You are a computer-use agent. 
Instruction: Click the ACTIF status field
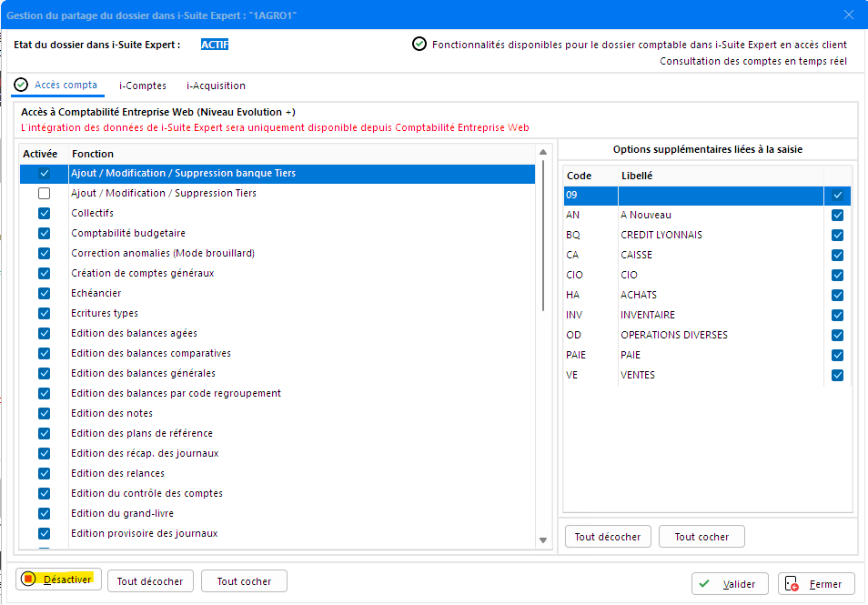click(x=215, y=44)
